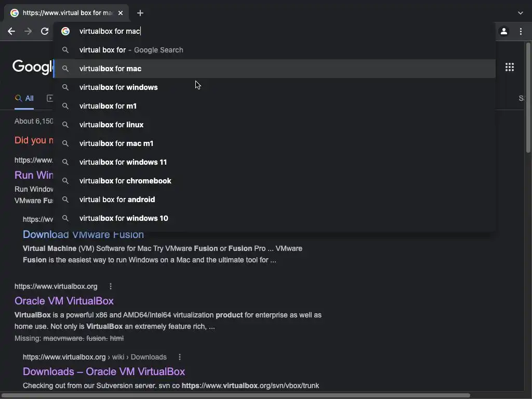
Task: Open options for virtualbox.org wiki Downloads result
Action: tap(180, 357)
